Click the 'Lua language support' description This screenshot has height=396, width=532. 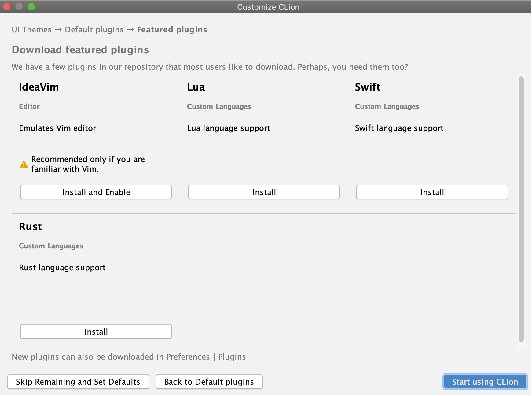229,128
